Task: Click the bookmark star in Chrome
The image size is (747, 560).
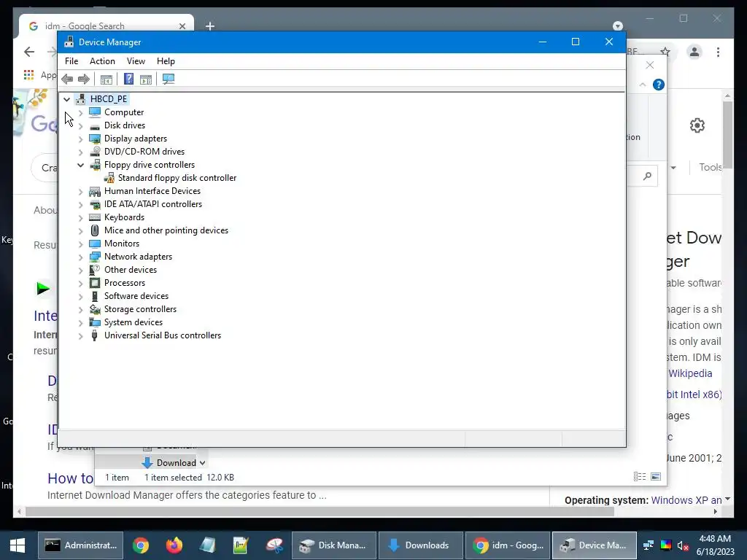Action: 665,52
